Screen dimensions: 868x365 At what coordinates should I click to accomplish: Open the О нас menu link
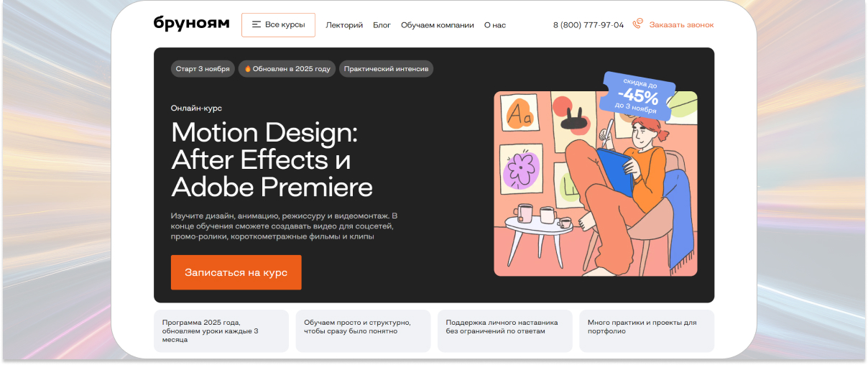pyautogui.click(x=495, y=25)
